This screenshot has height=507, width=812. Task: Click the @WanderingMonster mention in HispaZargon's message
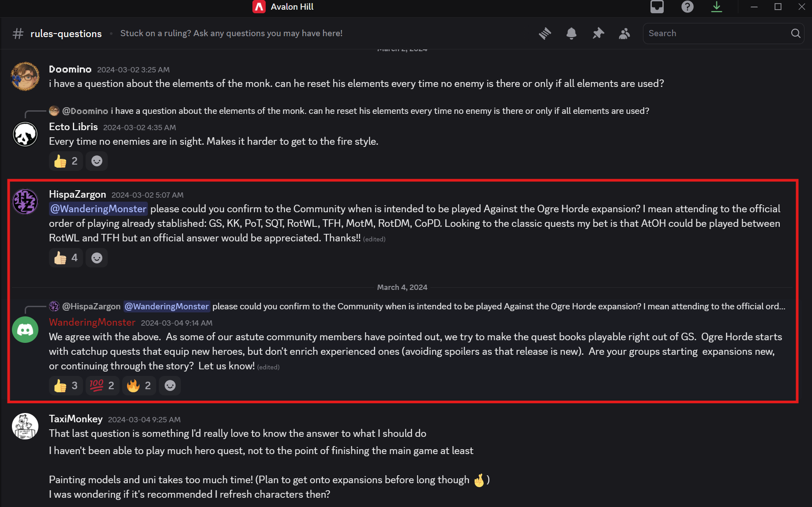[98, 209]
